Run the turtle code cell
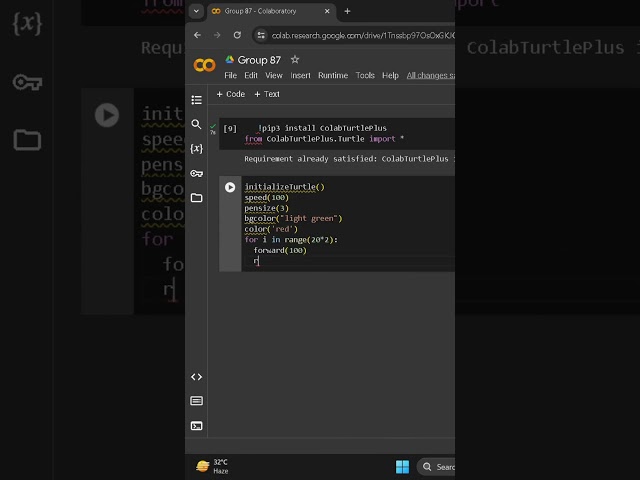The width and height of the screenshot is (640, 480). click(230, 187)
